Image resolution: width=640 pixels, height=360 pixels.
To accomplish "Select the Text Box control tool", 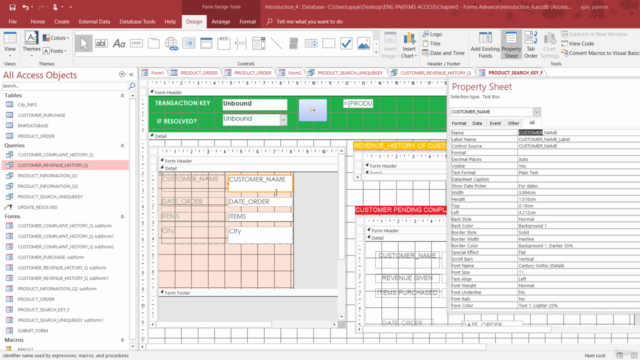I will pos(101,43).
